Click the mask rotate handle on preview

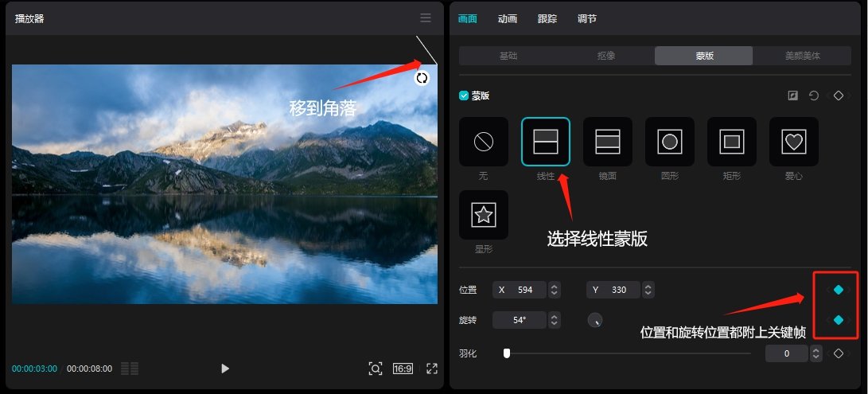point(422,78)
